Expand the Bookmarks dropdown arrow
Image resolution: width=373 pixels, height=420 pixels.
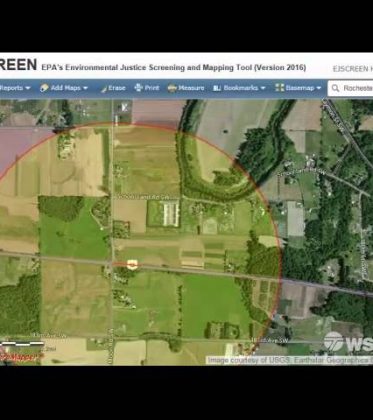[263, 88]
